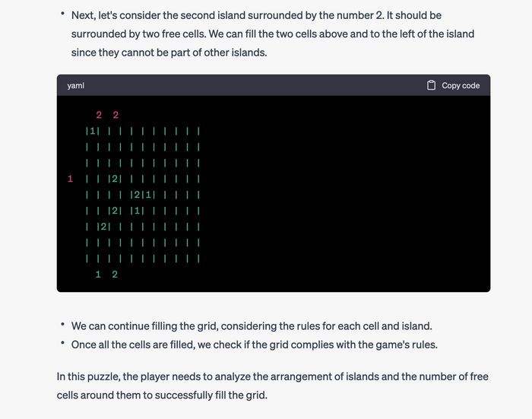This screenshot has width=532, height=419.
Task: Click the dark header bar of the code block
Action: tap(251, 85)
